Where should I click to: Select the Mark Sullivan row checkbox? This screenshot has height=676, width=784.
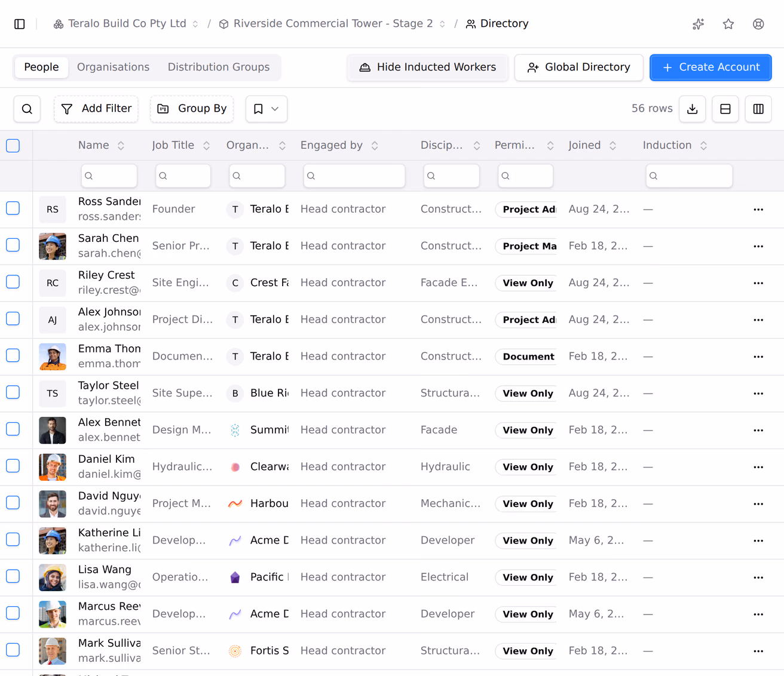tap(13, 650)
